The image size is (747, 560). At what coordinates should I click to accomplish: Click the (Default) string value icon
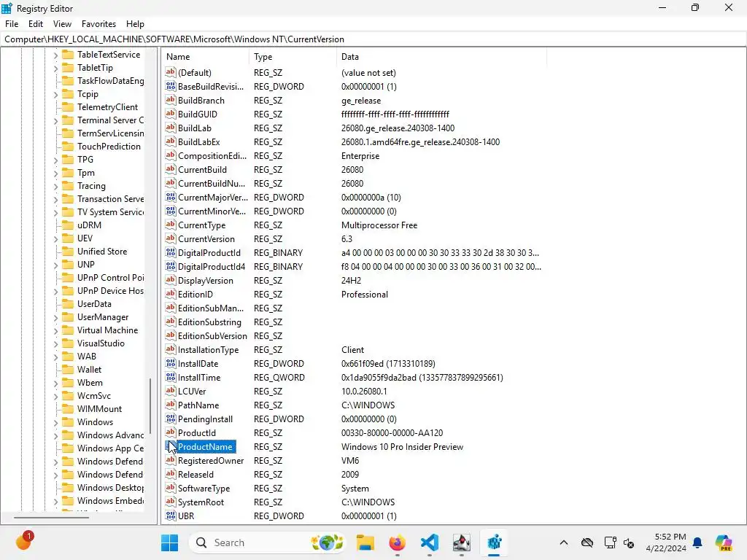click(x=171, y=72)
